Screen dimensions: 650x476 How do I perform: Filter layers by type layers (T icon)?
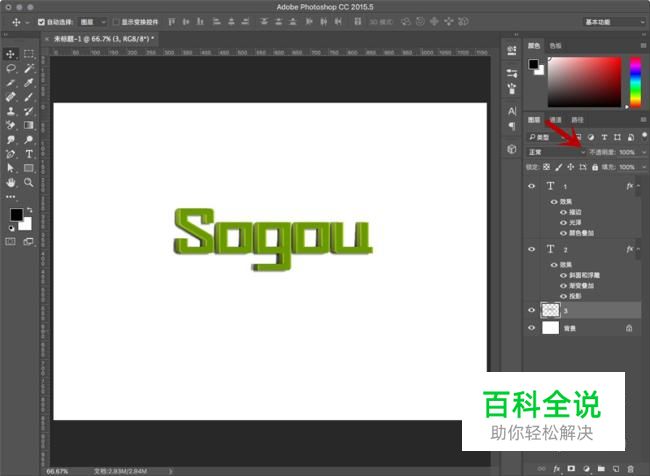(x=604, y=137)
